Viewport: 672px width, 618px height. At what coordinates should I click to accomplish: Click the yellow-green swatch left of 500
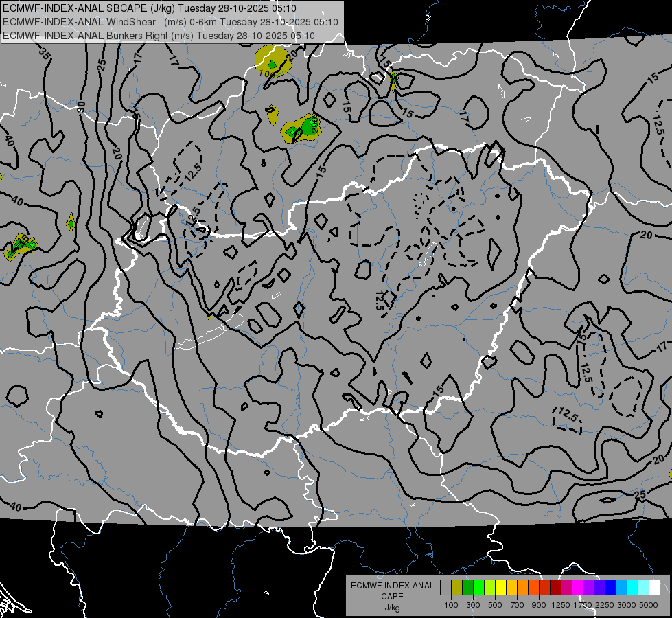(x=490, y=588)
